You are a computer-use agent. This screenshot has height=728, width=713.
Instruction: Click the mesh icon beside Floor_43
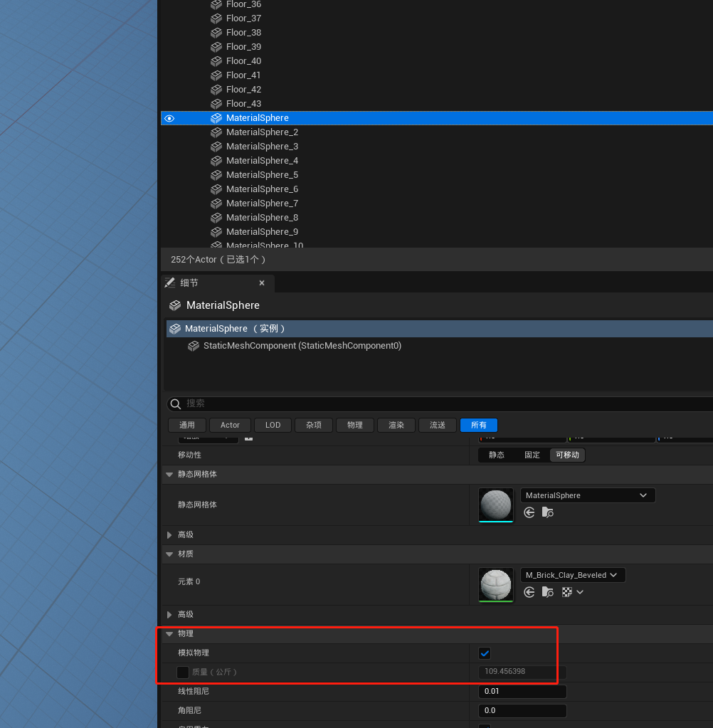(216, 104)
